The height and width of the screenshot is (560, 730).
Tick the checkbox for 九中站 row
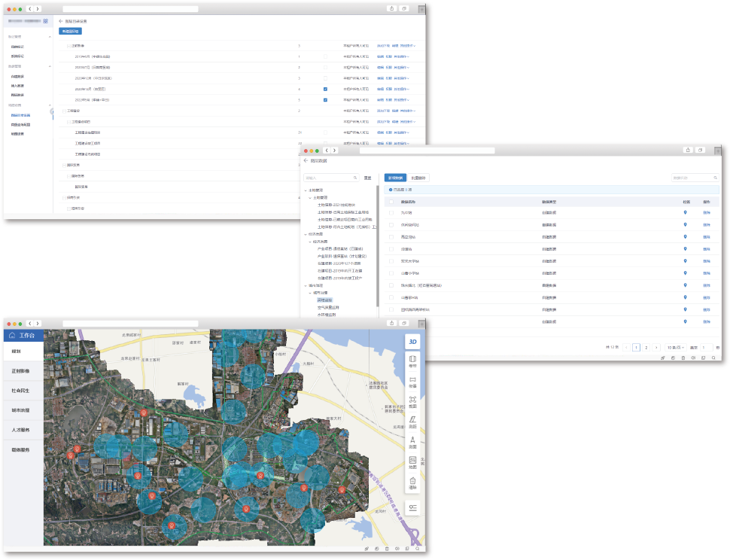(x=391, y=213)
